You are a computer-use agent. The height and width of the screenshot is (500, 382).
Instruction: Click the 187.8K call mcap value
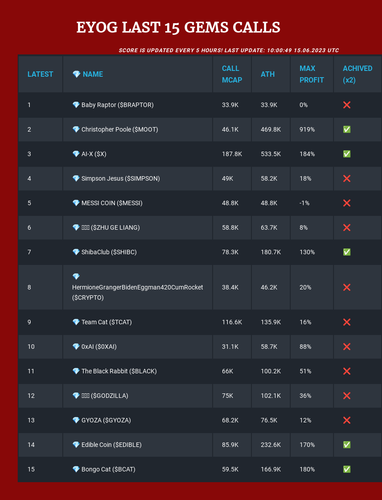[x=232, y=154]
